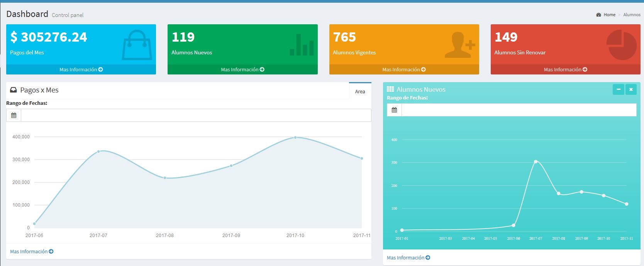Open Mas Información below Alumnos Nuevos chart
644x266 pixels.
pos(408,258)
